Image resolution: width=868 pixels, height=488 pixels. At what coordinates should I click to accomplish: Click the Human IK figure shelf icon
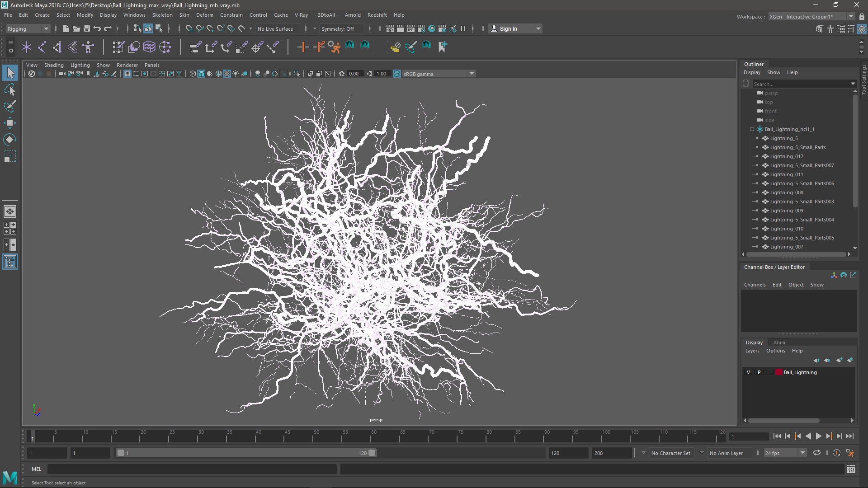click(88, 47)
